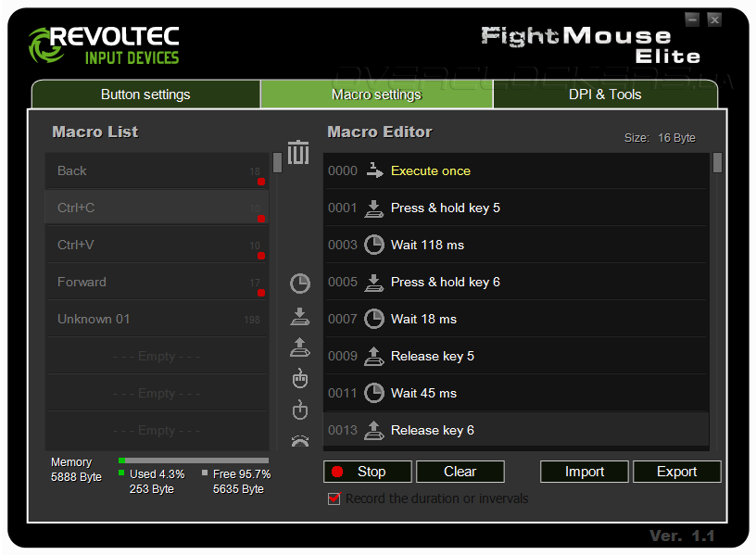Image resolution: width=756 pixels, height=555 pixels.
Task: Select the third Empty macro slot
Action: [157, 431]
